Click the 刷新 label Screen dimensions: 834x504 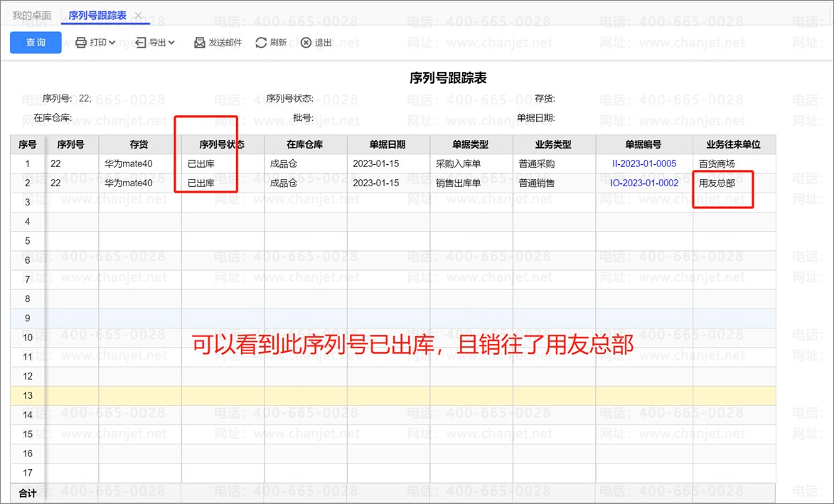click(278, 43)
